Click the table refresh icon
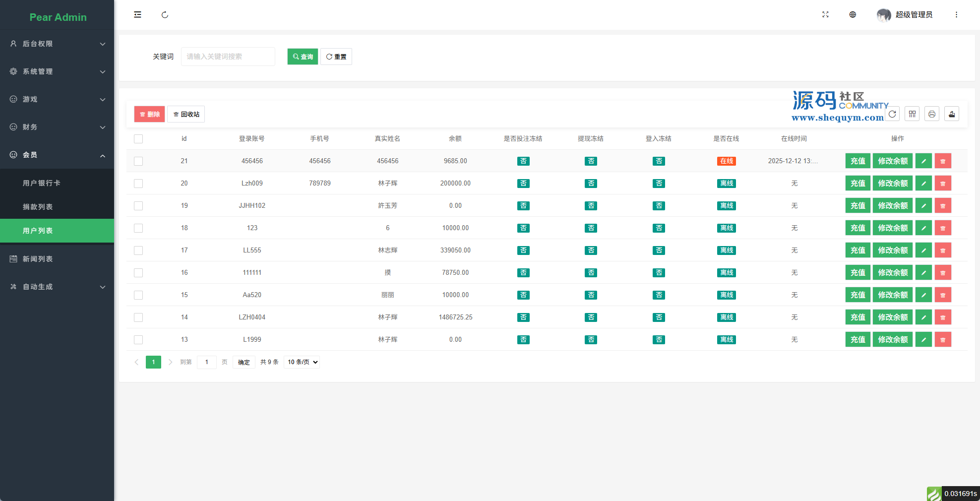Screen dimensions: 980x501 tap(892, 114)
